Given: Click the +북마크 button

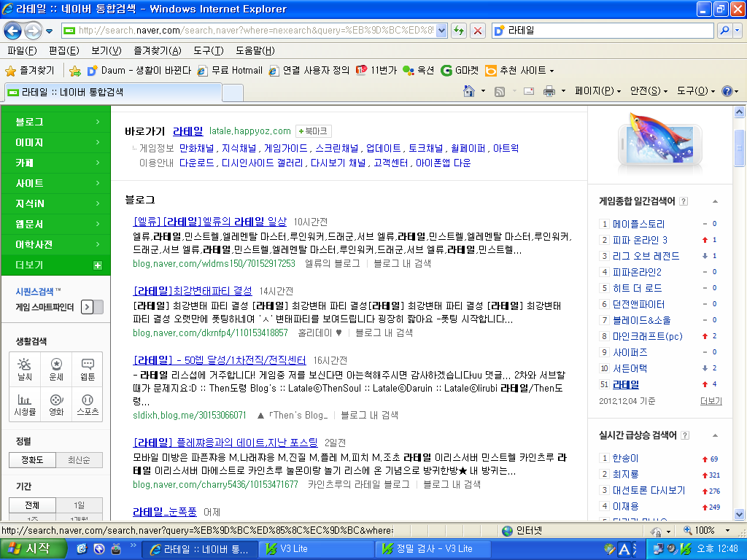Looking at the screenshot, I should point(314,131).
